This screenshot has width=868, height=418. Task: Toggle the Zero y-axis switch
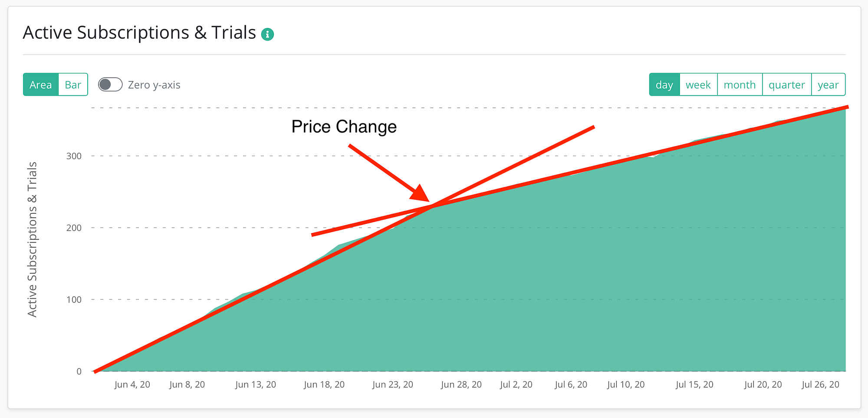pyautogui.click(x=110, y=85)
